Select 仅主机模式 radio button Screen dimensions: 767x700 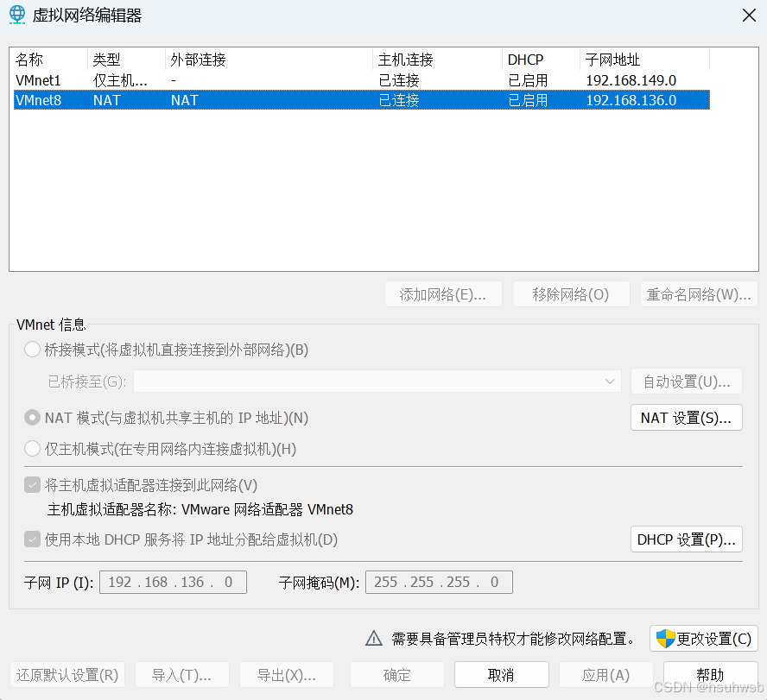32,448
